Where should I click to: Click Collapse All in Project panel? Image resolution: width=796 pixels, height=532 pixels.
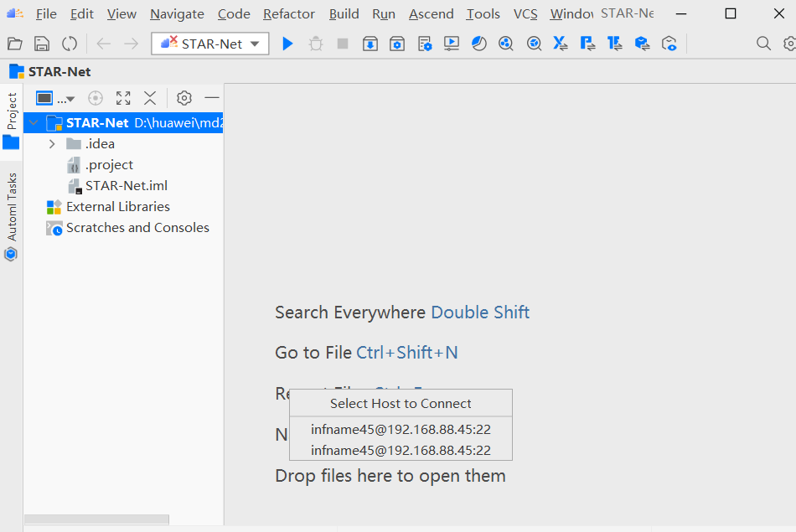150,98
